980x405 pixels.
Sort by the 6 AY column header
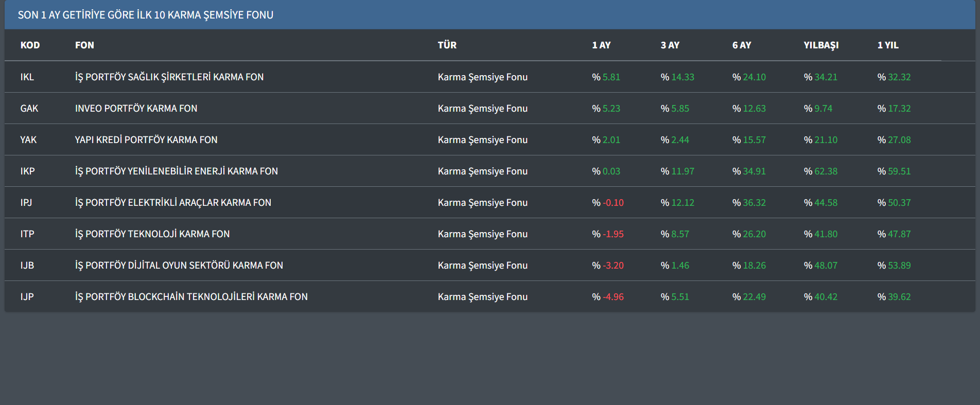741,45
